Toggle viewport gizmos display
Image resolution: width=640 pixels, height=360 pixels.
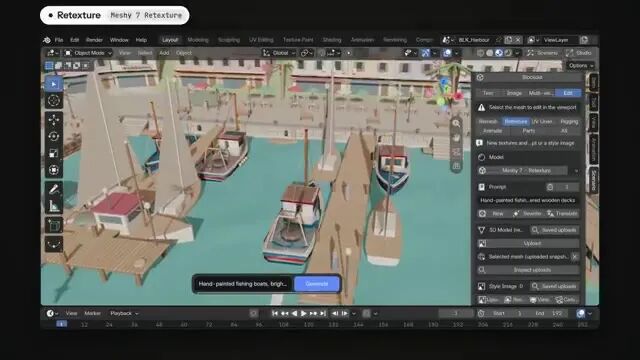click(426, 53)
